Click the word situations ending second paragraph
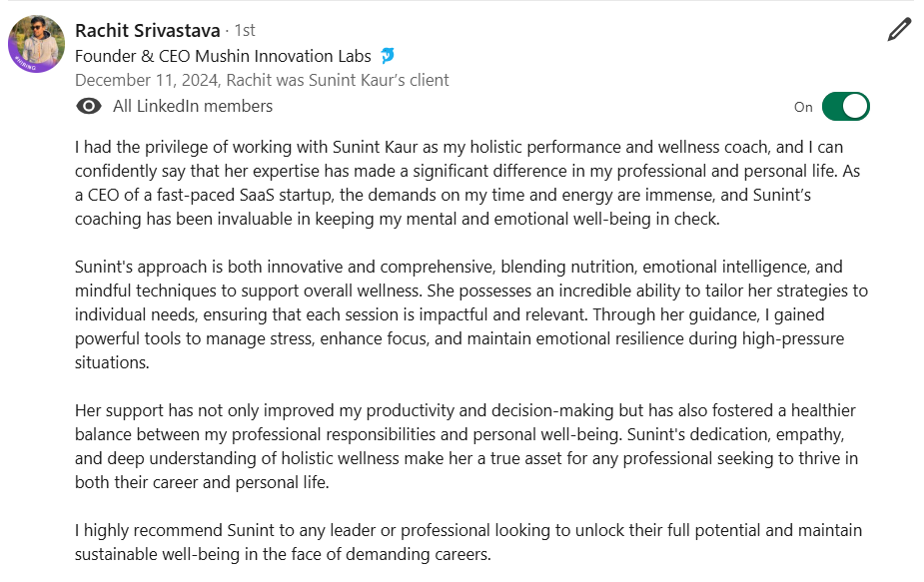Screen dimensions: 924x582 coord(112,362)
